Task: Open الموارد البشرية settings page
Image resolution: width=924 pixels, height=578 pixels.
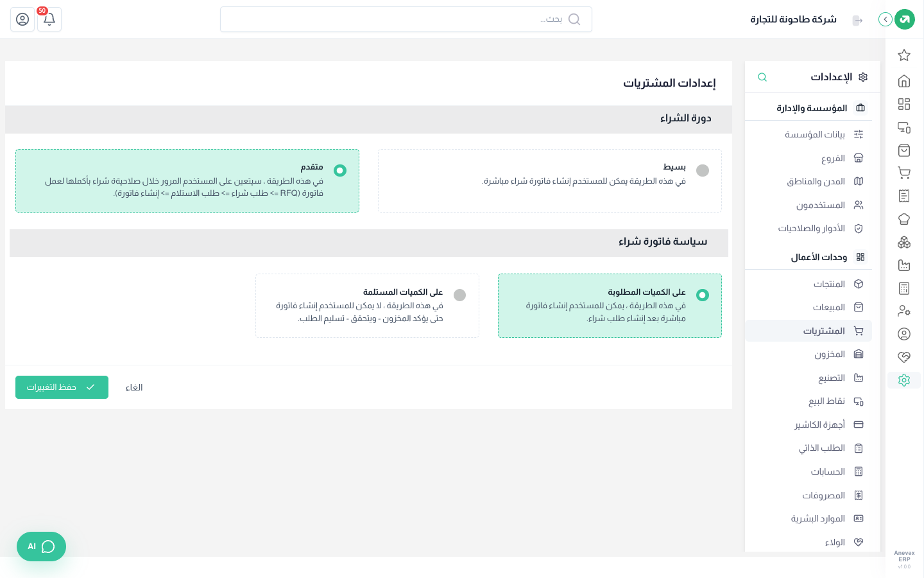Action: coord(809,518)
